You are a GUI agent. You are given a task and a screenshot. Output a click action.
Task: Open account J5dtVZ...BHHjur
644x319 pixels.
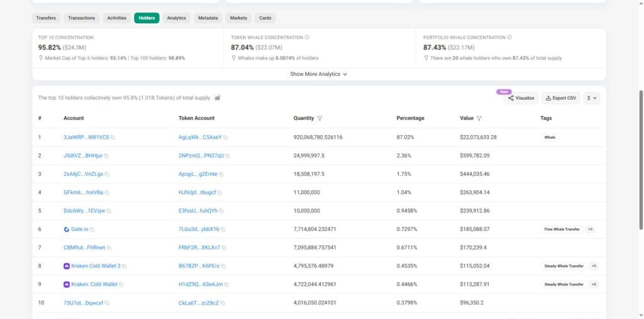[83, 156]
